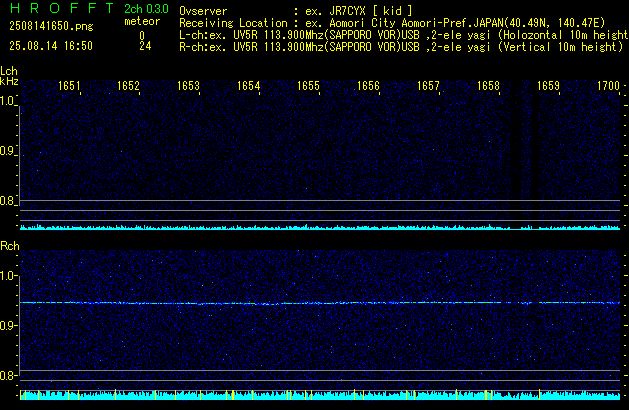Click the 1659 time marker
629x410 pixels.
(x=548, y=86)
